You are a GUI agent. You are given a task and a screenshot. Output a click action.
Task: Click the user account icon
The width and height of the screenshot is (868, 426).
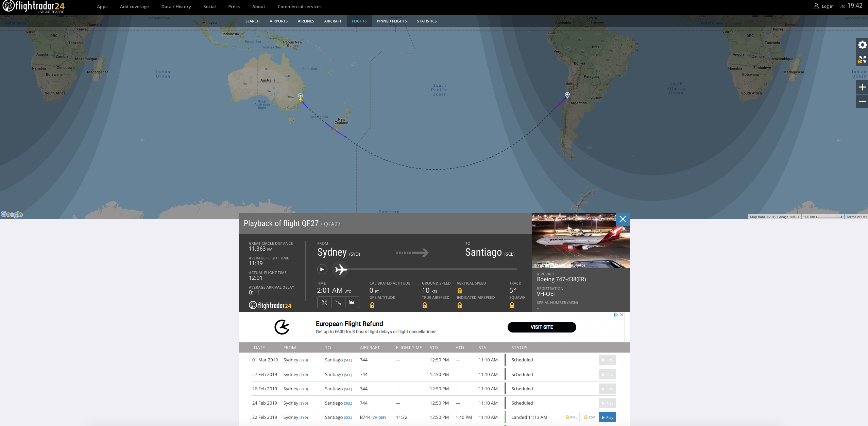816,6
